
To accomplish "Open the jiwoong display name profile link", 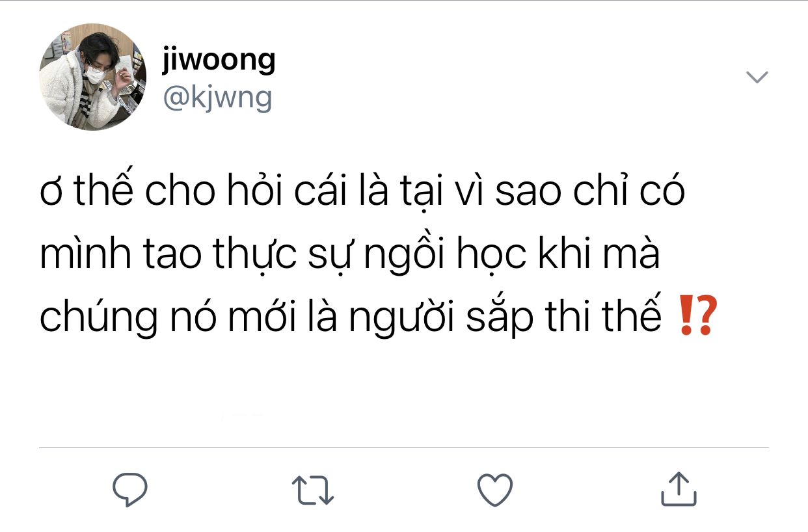I will pos(219,60).
